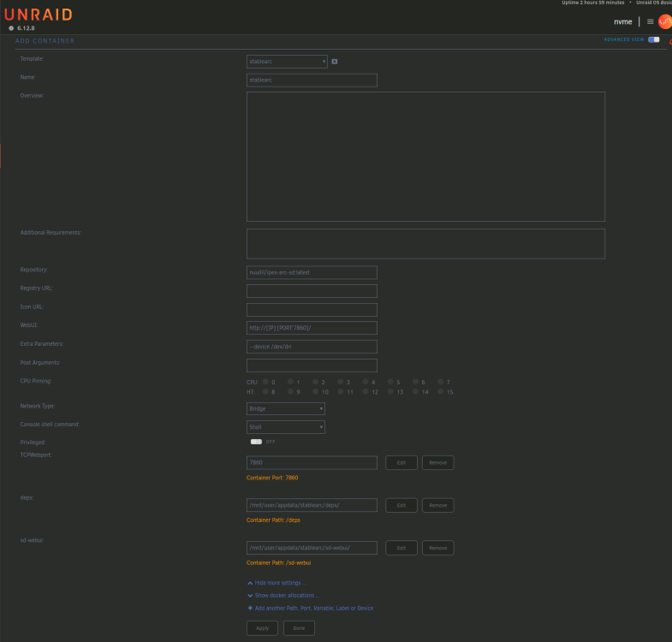This screenshot has height=642, width=672.
Task: Pin HT 12 checkbox
Action: [366, 391]
